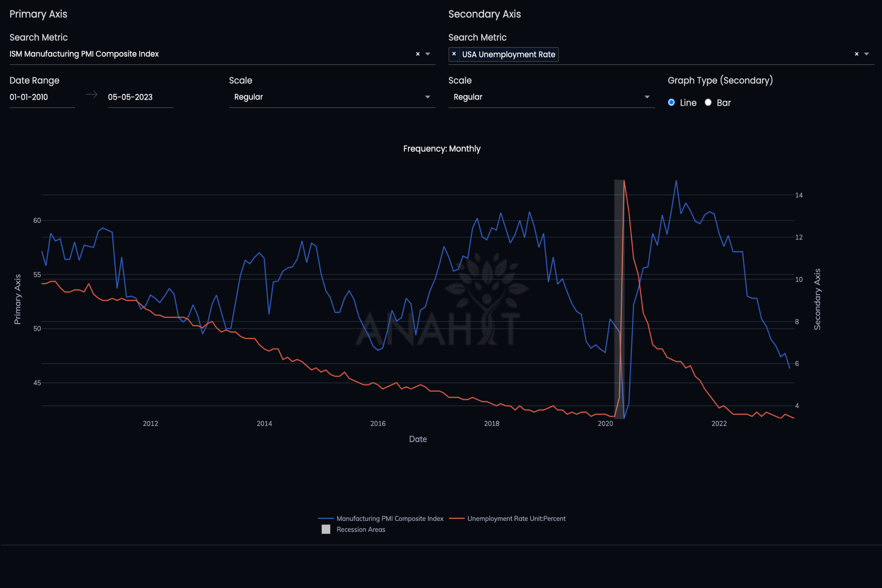The width and height of the screenshot is (882, 588).
Task: Expand the primary Search Metric dropdown arrow
Action: (x=428, y=54)
